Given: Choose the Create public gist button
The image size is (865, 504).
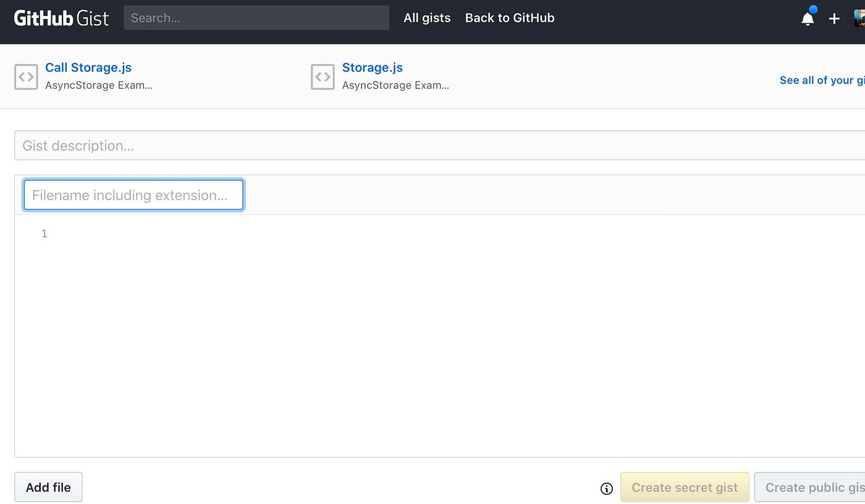Looking at the screenshot, I should [x=809, y=487].
